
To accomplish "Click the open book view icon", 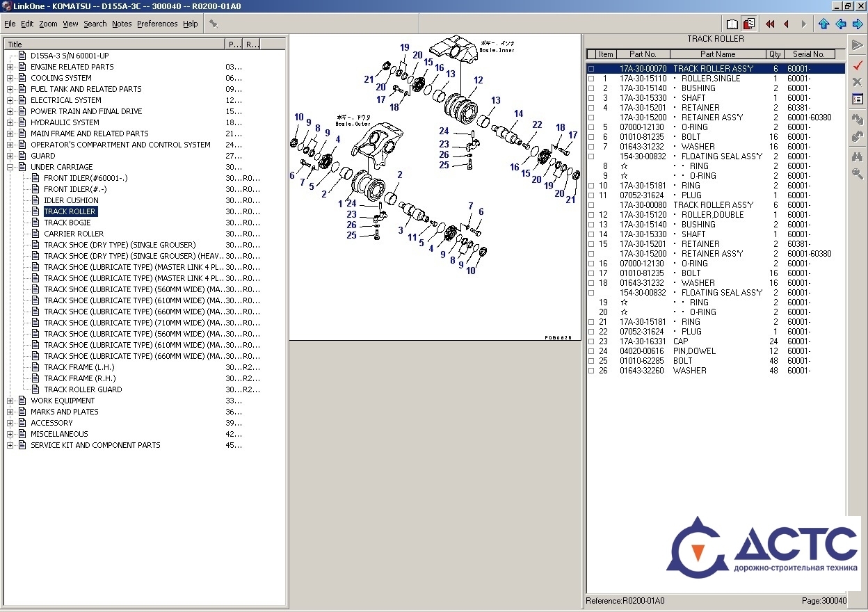I will point(732,24).
